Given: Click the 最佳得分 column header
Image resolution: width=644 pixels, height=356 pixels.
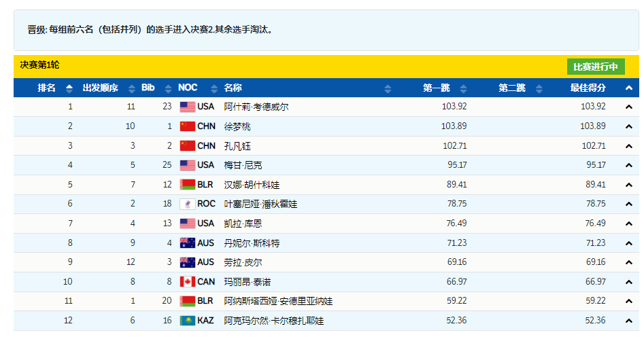Looking at the screenshot, I should [588, 88].
